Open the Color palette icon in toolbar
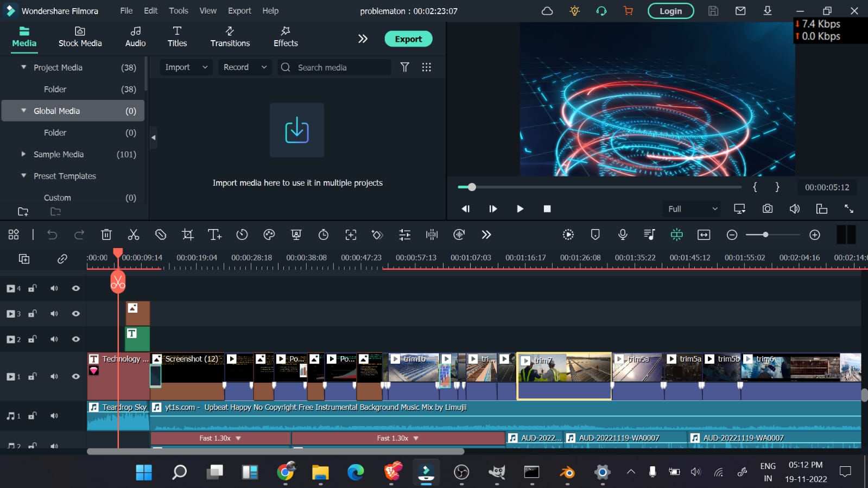The image size is (868, 488). coord(269,235)
